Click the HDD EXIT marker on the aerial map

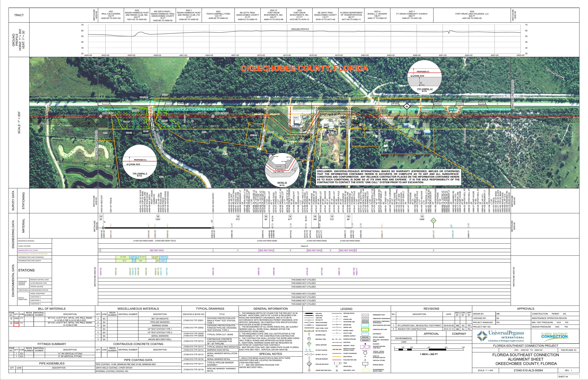tap(101, 116)
